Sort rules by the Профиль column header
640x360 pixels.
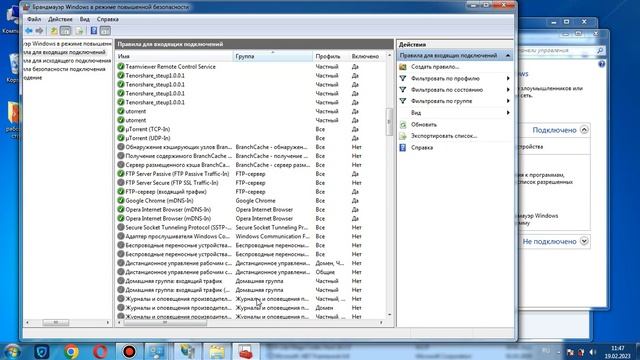pos(330,56)
